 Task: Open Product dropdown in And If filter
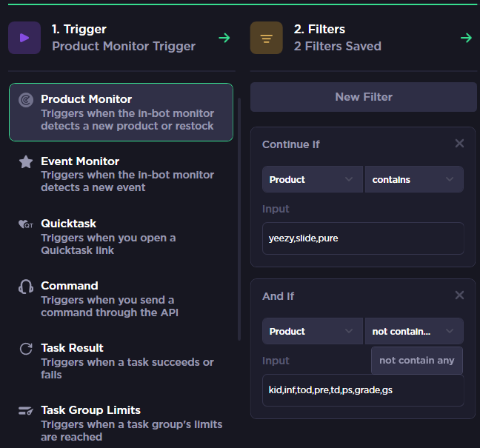313,331
